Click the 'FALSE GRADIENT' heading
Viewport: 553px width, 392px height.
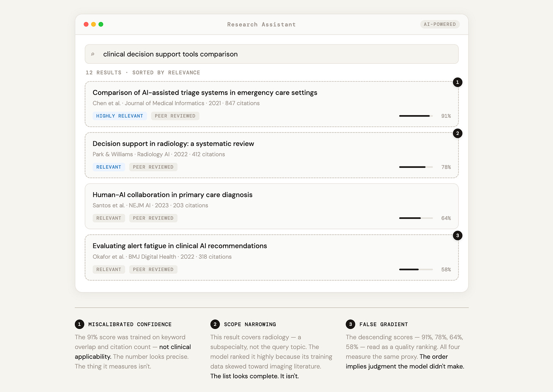tap(384, 324)
